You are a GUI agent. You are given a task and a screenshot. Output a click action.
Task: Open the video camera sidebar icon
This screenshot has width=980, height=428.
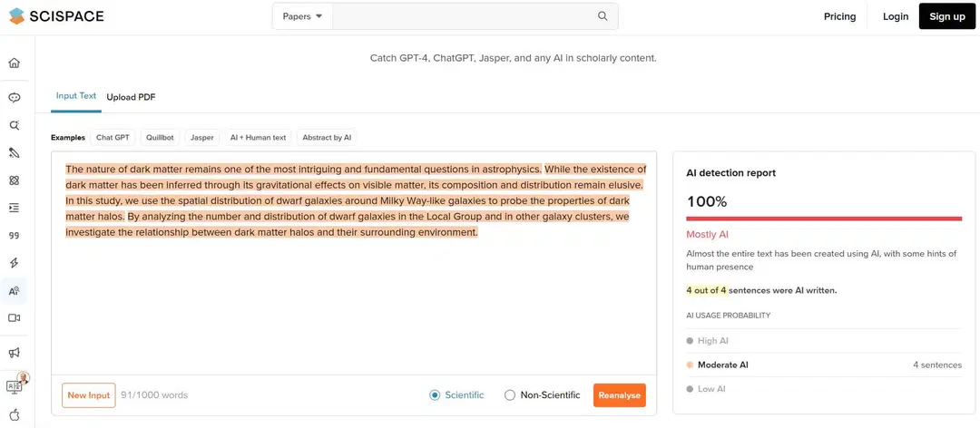click(x=14, y=318)
